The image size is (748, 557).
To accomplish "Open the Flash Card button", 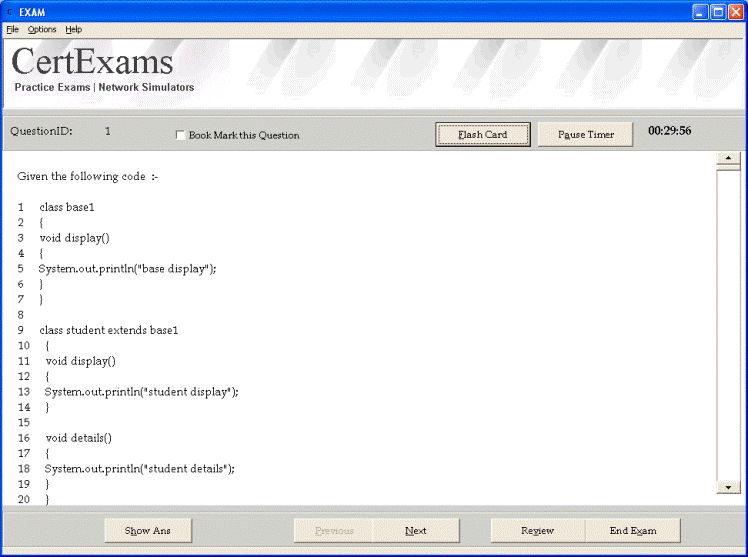I will pos(483,134).
